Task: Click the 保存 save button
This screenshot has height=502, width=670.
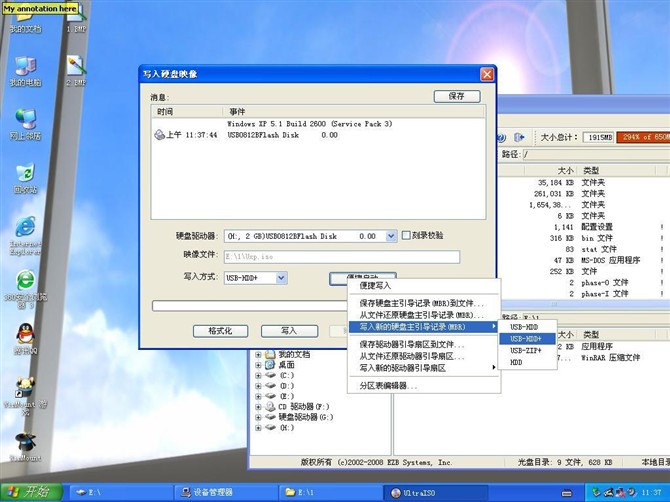Action: coord(456,96)
